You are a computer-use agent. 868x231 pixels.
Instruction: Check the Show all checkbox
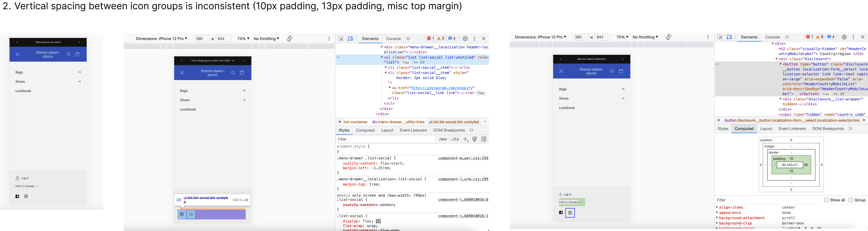click(826, 200)
